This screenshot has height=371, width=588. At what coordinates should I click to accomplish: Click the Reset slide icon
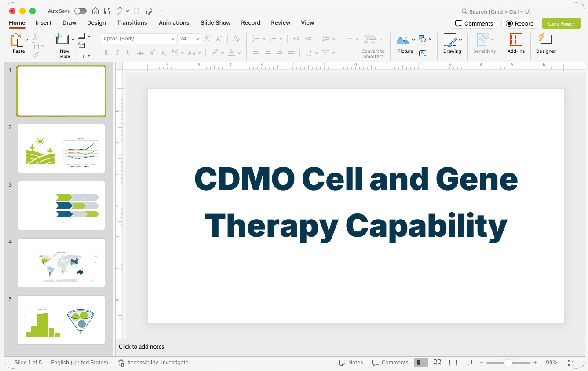click(x=81, y=45)
